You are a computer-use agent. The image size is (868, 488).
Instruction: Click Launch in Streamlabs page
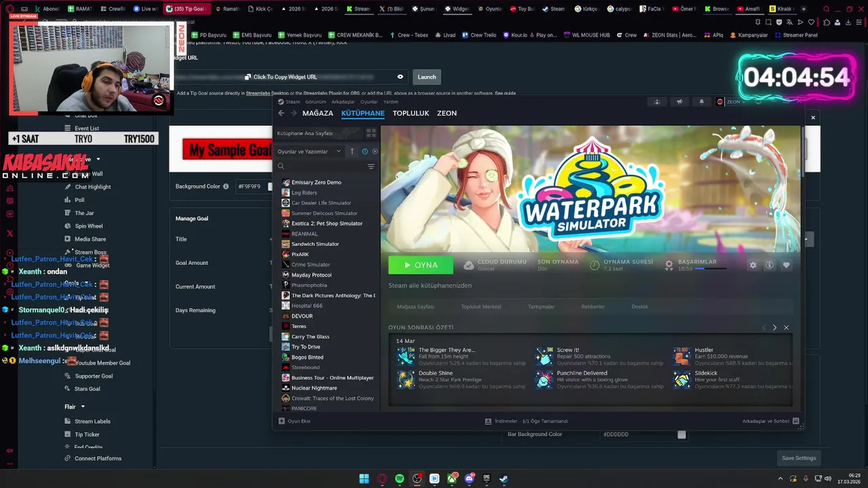coord(427,77)
